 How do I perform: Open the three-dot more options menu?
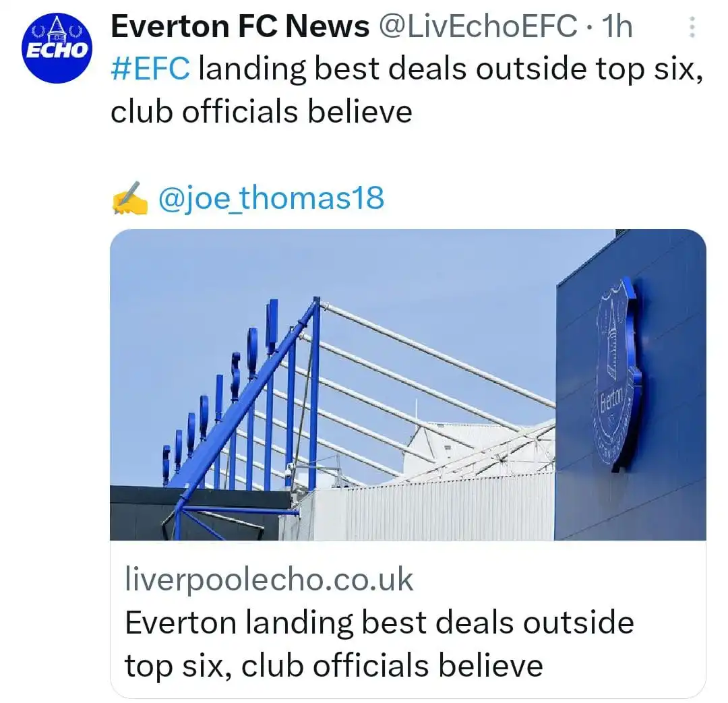coord(691,28)
